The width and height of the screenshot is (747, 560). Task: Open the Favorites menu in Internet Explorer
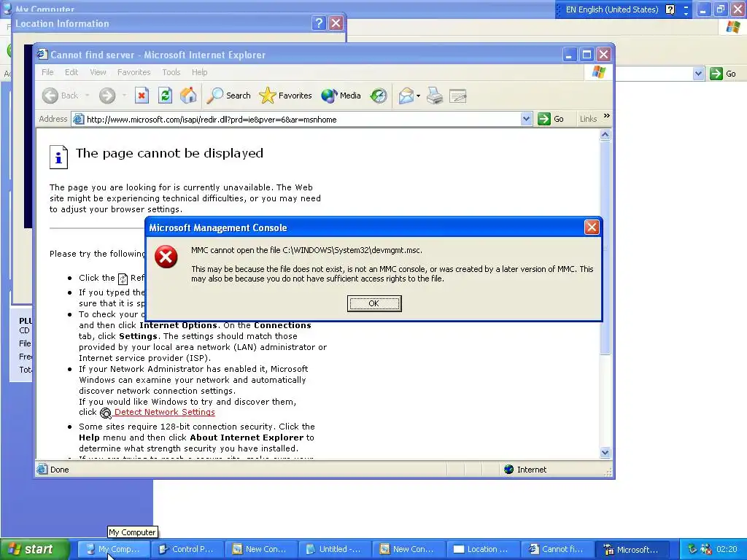click(x=134, y=72)
